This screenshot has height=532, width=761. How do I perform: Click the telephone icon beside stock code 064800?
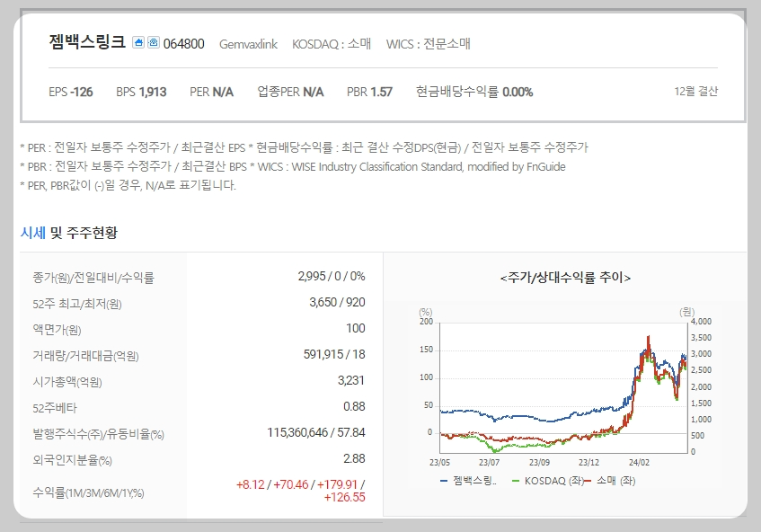(154, 43)
